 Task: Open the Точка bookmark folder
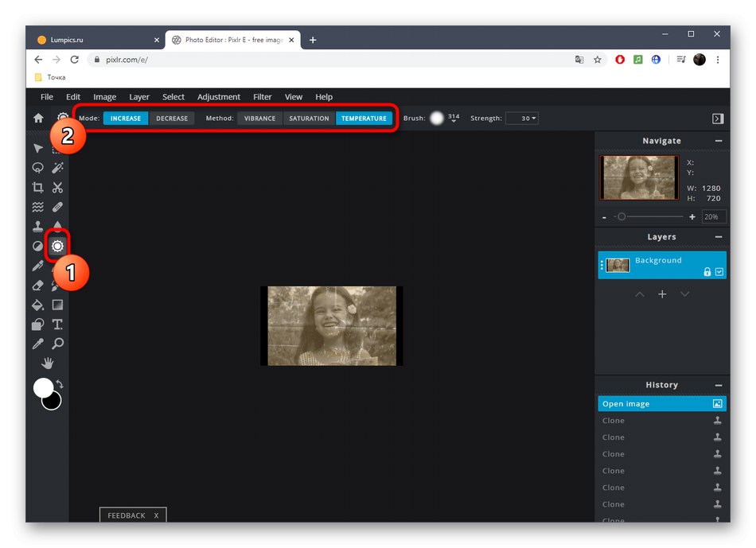tap(51, 77)
